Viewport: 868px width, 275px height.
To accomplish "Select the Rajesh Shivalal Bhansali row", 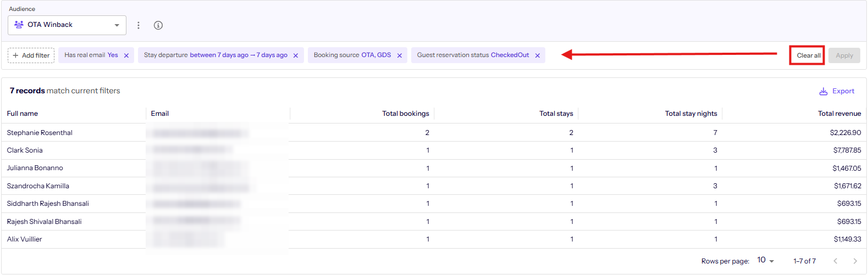I will (x=434, y=222).
